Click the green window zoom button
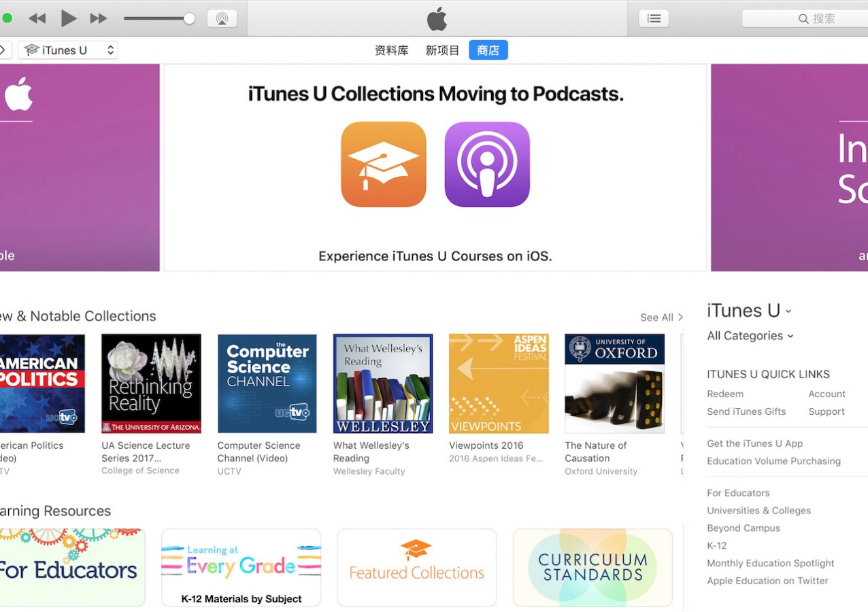The width and height of the screenshot is (868, 612). 7,18
